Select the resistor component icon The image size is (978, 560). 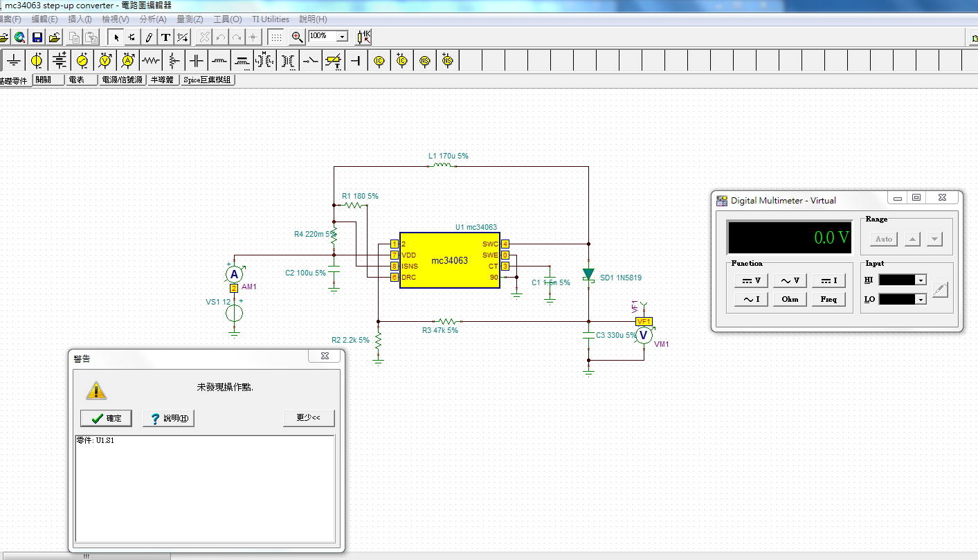[151, 61]
